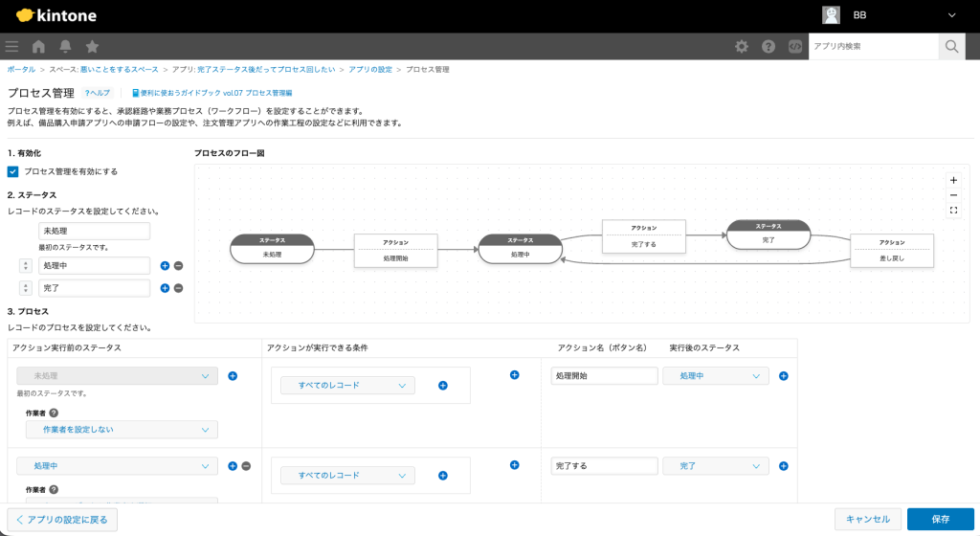
Task: Add status after 処理中 status row
Action: coord(165,265)
